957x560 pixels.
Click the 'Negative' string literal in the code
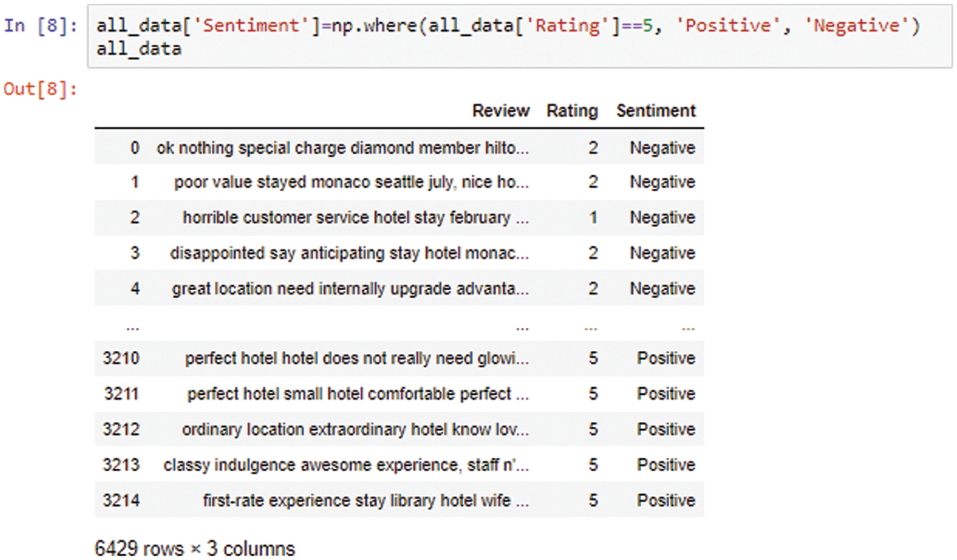(858, 25)
